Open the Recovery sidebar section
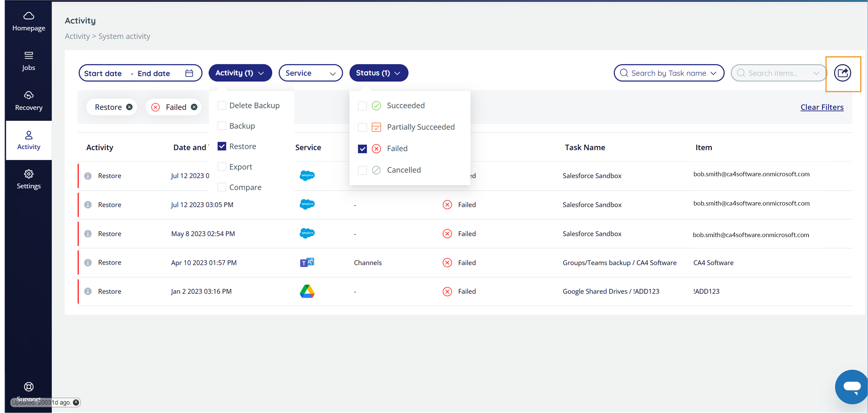868x413 pixels. point(29,101)
